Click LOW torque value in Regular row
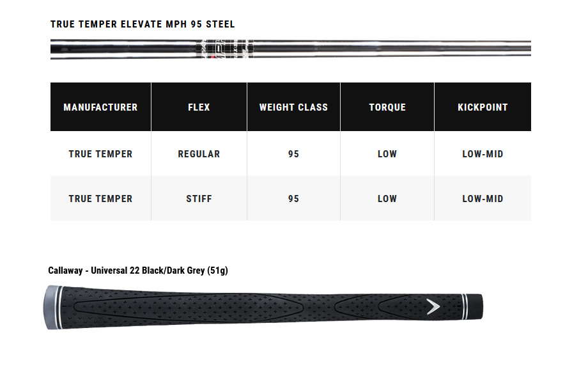 click(387, 154)
